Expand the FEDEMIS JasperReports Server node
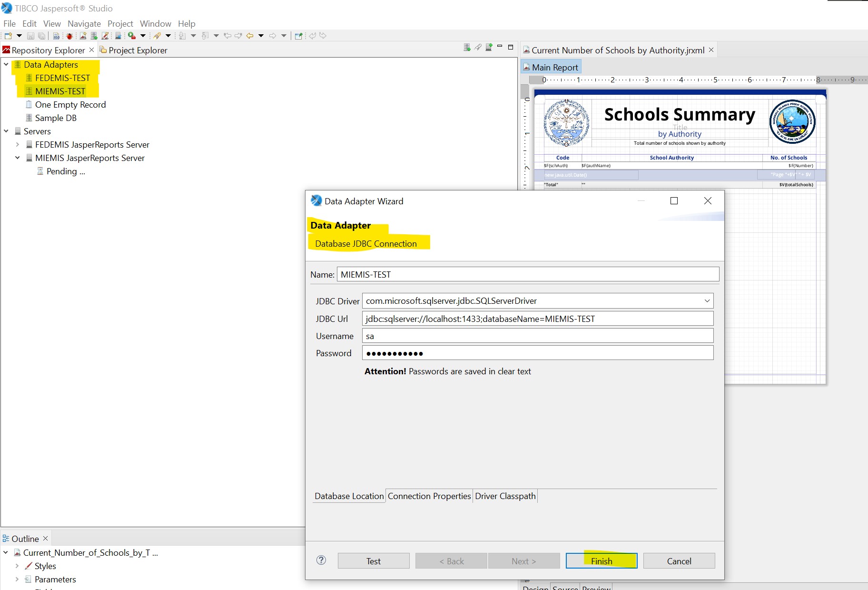Screen dimensions: 868x590 coord(18,145)
